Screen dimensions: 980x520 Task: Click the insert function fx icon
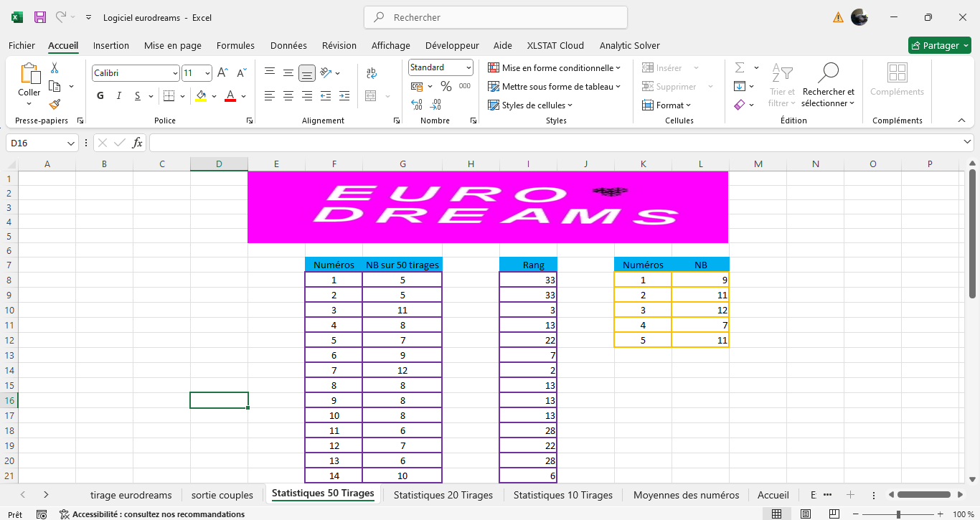tap(138, 143)
